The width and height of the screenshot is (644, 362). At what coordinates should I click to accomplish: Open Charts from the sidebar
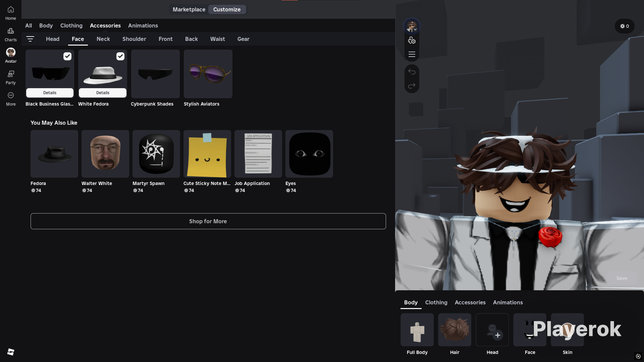[11, 34]
